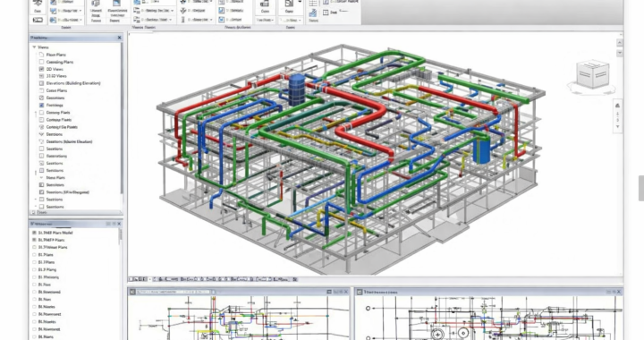644x340 pixels.
Task: Close the bottom-left plan view window
Action: click(x=346, y=292)
